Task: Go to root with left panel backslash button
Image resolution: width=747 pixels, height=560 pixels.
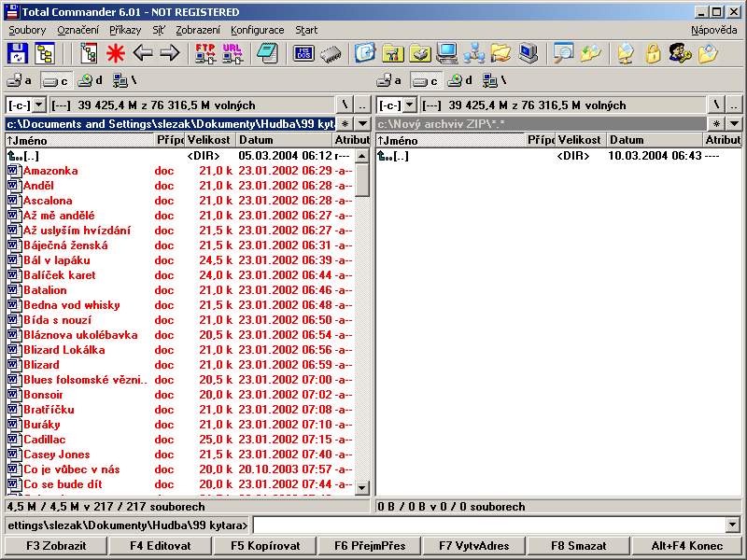Action: coord(345,105)
